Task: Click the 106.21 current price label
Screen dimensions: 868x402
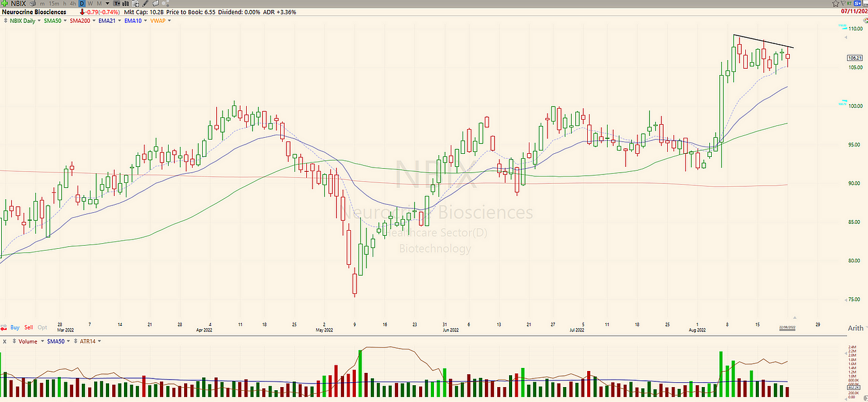Action: click(x=856, y=58)
